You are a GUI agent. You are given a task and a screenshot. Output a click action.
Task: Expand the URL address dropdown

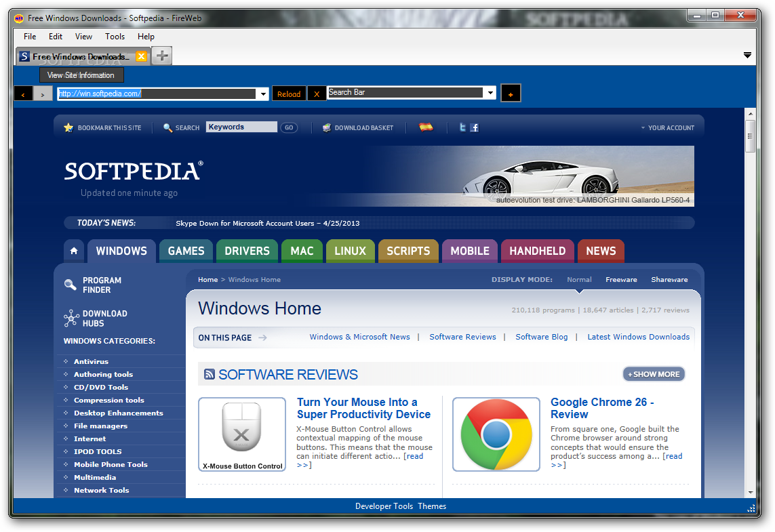pos(264,94)
